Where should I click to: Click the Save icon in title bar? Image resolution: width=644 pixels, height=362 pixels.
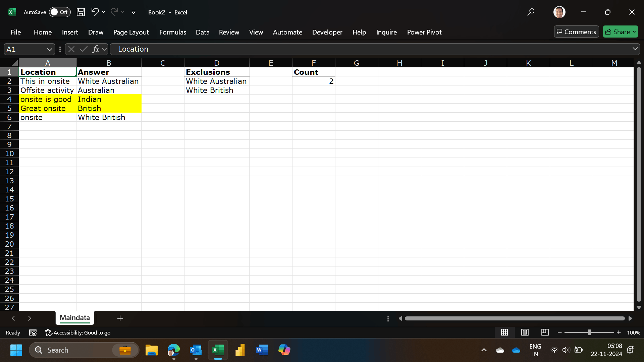(81, 12)
